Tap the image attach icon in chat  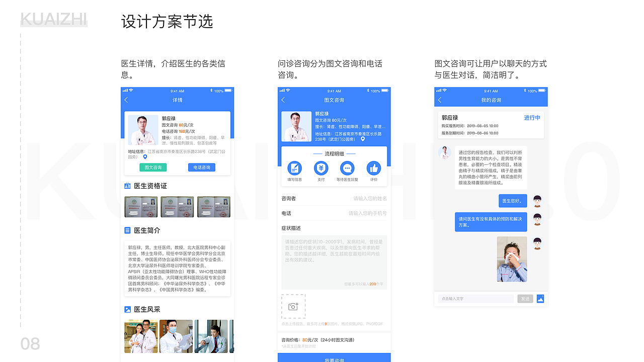click(541, 299)
